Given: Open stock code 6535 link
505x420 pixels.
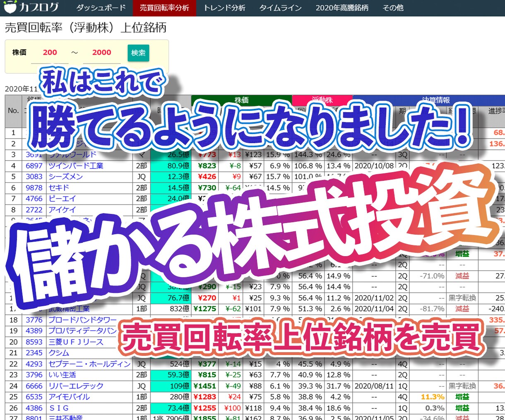Looking at the screenshot, I should tap(34, 397).
